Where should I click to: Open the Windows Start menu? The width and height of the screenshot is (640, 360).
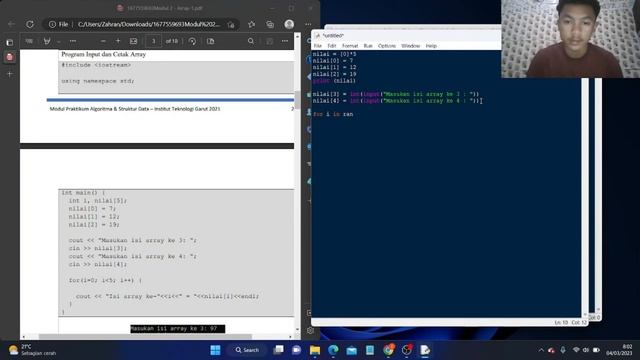215,350
